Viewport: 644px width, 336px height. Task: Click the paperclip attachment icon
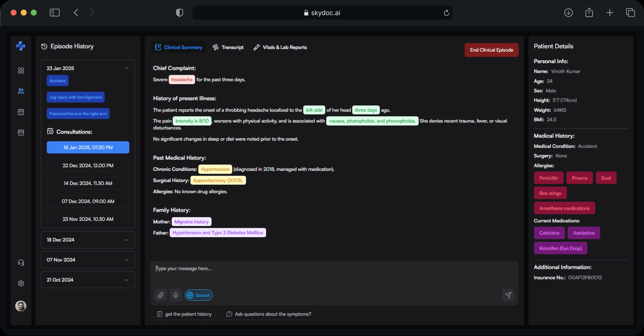(x=161, y=295)
